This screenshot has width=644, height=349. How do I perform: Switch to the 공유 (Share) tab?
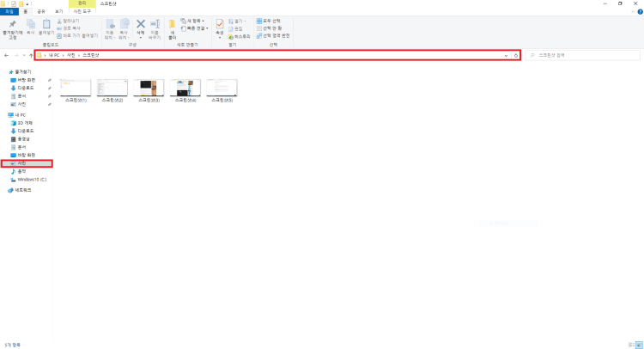pyautogui.click(x=41, y=11)
